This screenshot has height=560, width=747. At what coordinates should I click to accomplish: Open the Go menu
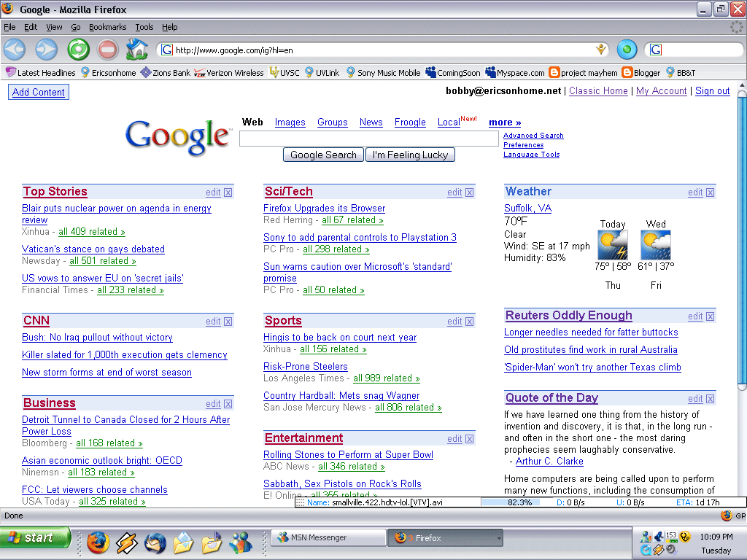[75, 27]
